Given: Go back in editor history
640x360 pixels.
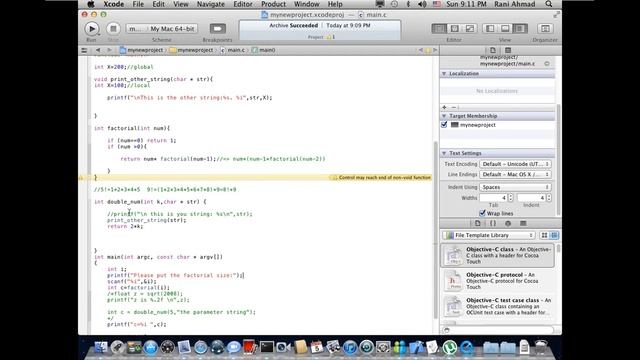Looking at the screenshot, I should [x=98, y=50].
